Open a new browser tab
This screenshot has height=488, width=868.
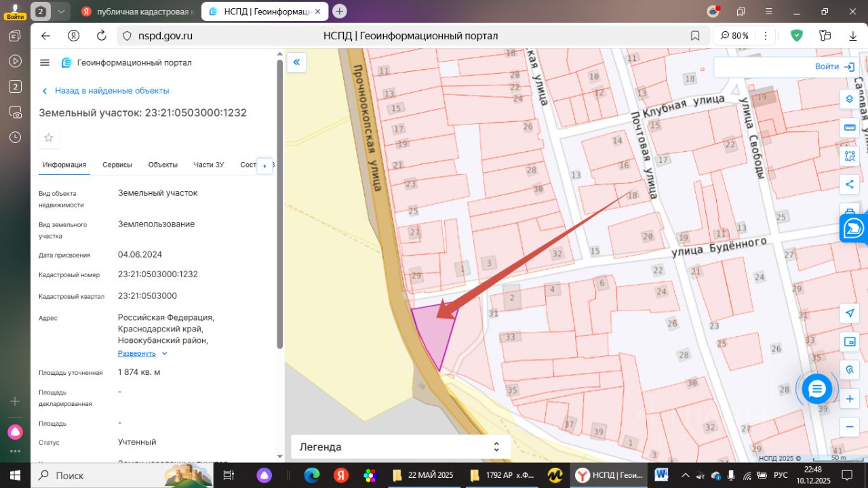point(340,11)
